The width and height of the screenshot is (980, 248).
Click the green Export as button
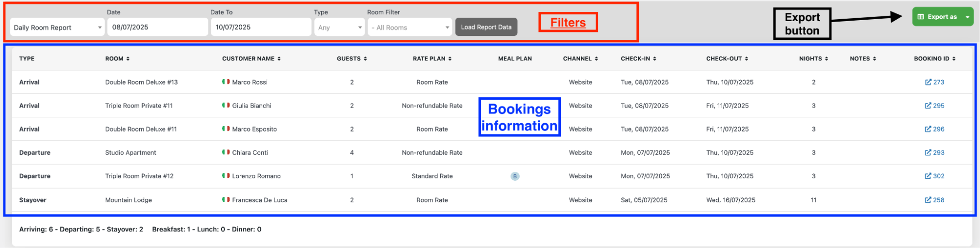(x=937, y=17)
